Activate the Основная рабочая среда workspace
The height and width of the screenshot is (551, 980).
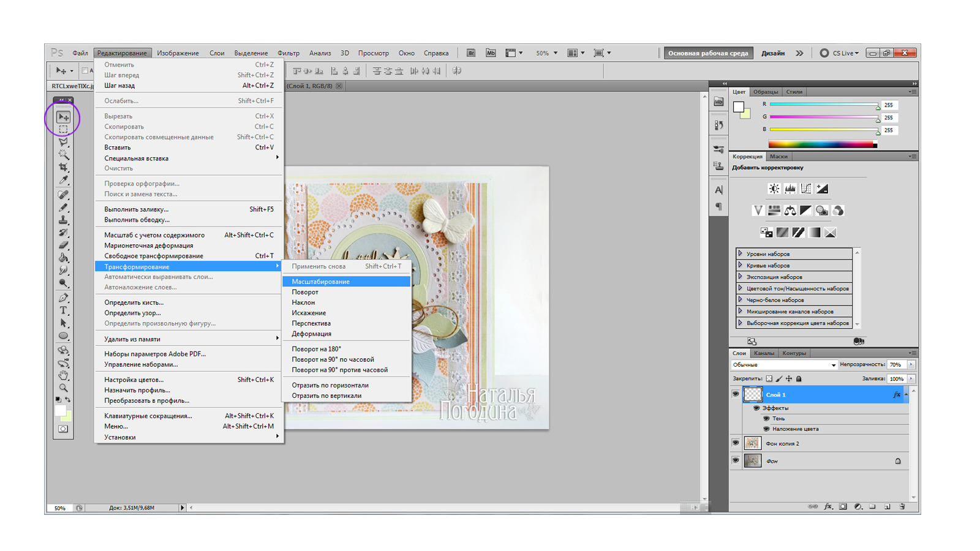pos(707,53)
